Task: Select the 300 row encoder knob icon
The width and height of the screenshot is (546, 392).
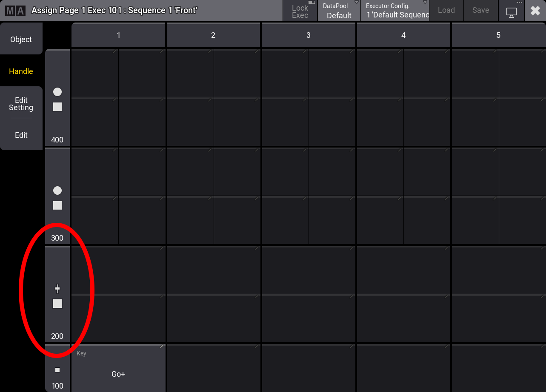Action: coord(57,190)
